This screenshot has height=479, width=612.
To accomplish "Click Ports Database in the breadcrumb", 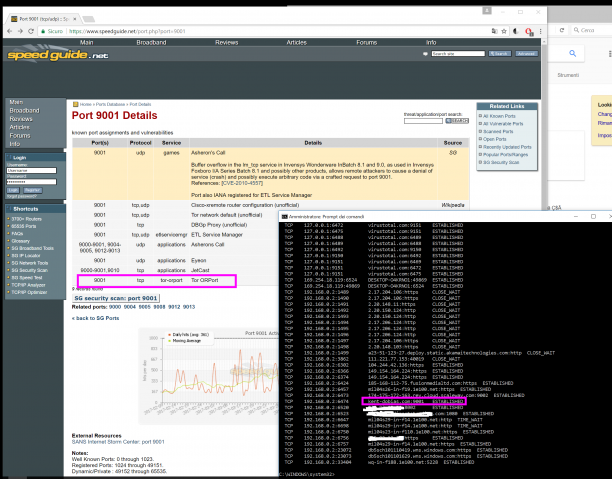I will 110,104.
